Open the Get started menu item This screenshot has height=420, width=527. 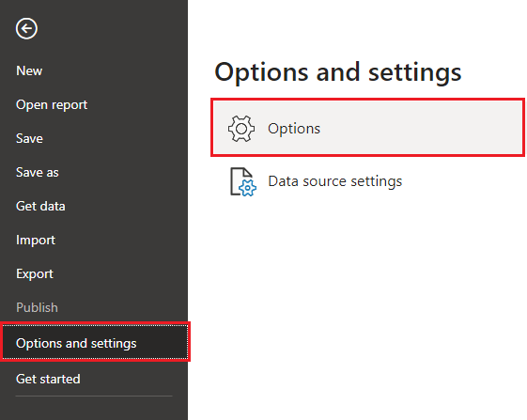pos(48,379)
